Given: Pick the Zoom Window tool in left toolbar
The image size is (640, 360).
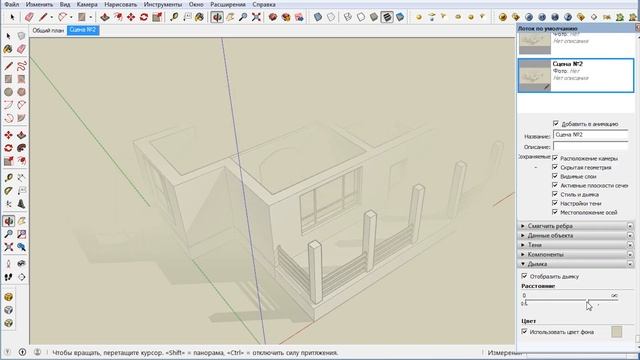Looking at the screenshot, I should 22,234.
